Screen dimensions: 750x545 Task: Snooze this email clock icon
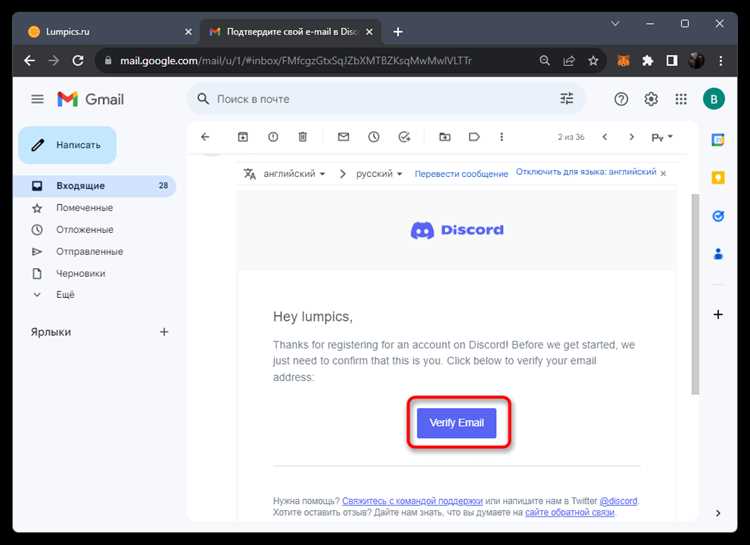coord(374,137)
